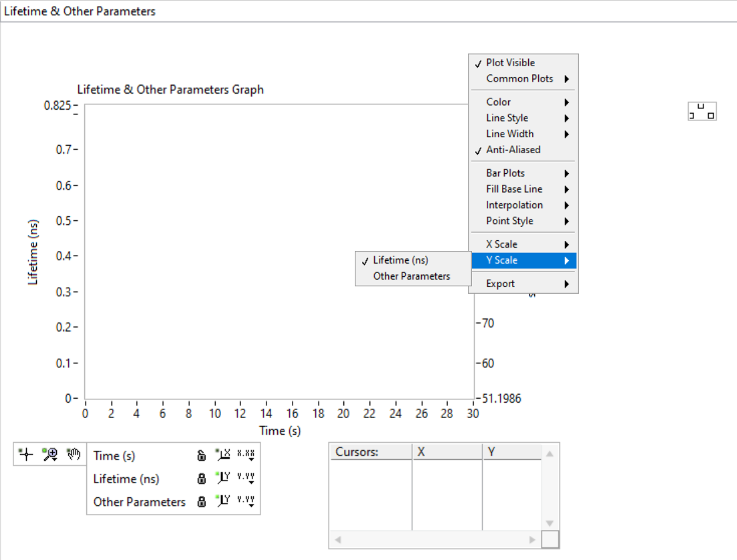Click the highlighted Y Scale menu item
The height and width of the screenshot is (560, 737).
pyautogui.click(x=523, y=260)
